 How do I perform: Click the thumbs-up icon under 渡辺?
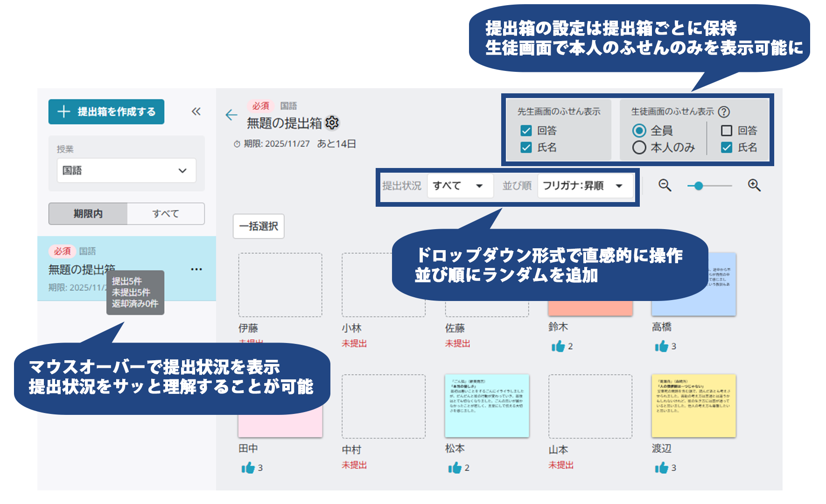point(661,467)
